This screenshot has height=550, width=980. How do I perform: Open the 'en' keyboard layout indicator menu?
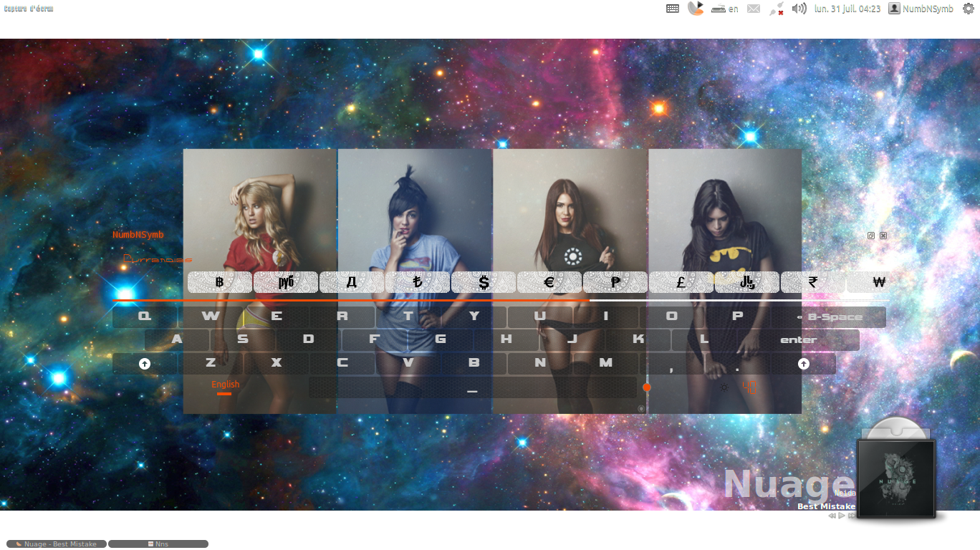(724, 9)
